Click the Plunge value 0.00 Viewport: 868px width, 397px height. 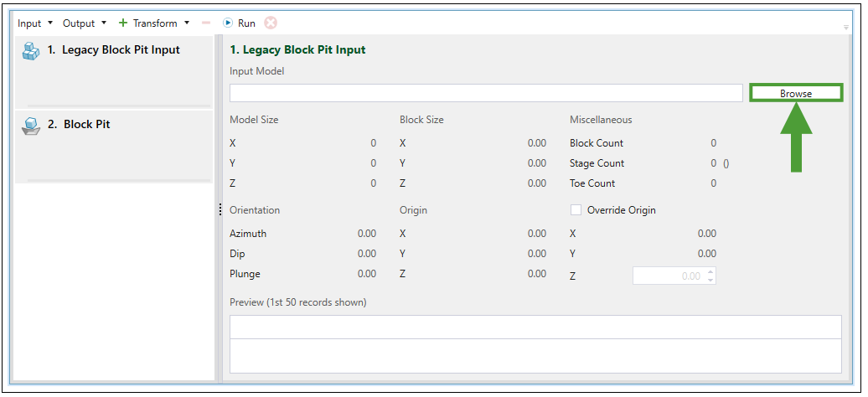click(x=367, y=274)
